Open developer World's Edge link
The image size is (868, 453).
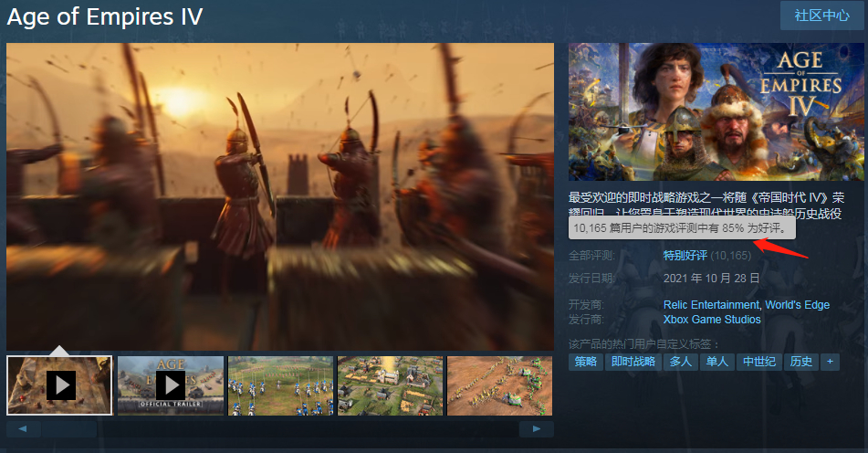tap(797, 304)
